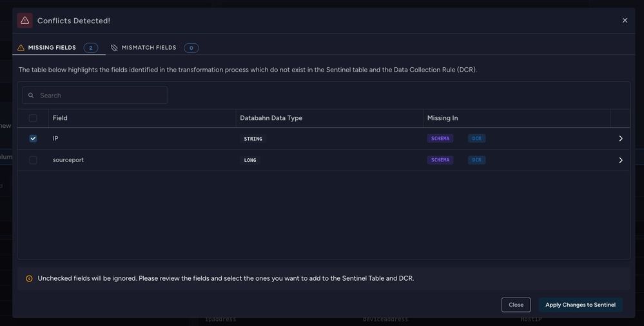644x326 pixels.
Task: Click Apply Changes to Sentinel
Action: [x=580, y=305]
